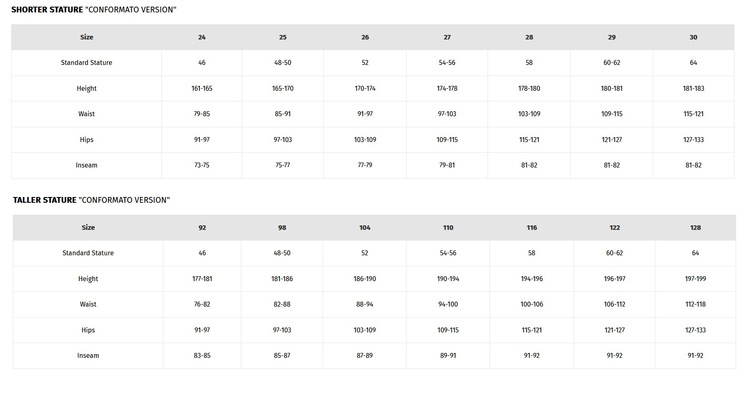Select size 128 column header
The image size is (750, 414).
click(695, 228)
